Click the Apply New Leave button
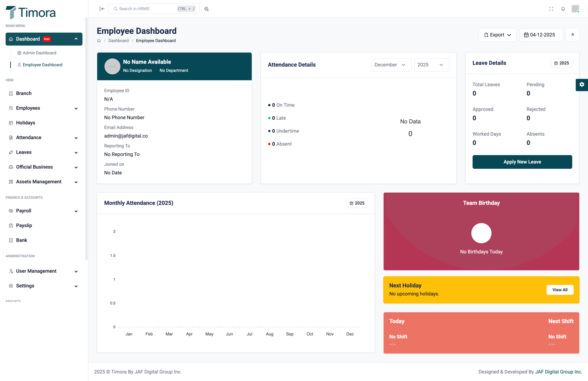 tap(522, 162)
